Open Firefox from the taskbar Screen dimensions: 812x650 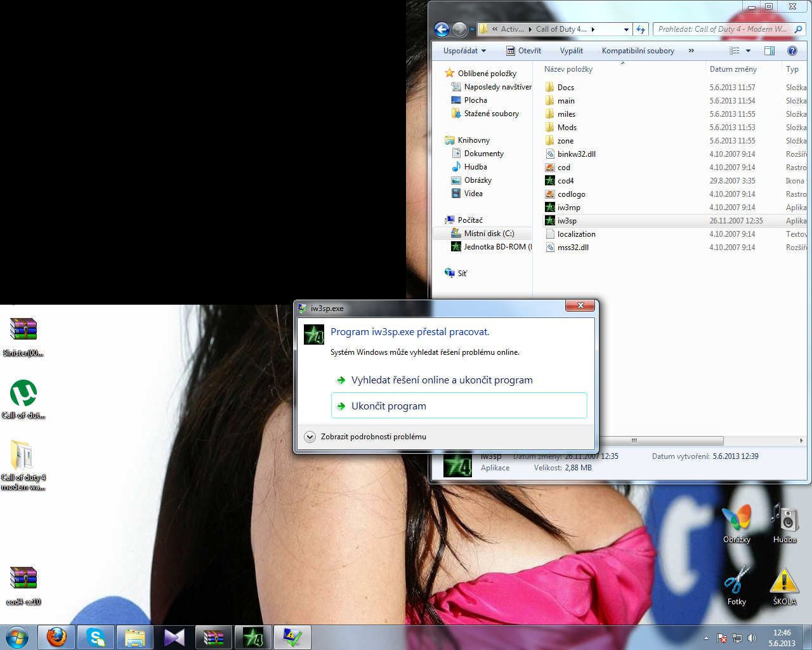point(56,637)
